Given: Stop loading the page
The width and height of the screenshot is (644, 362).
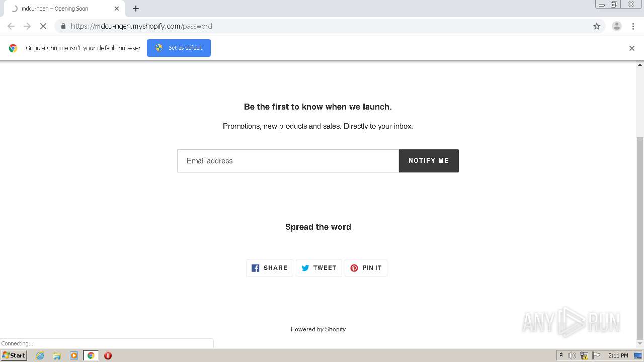Looking at the screenshot, I should tap(43, 26).
